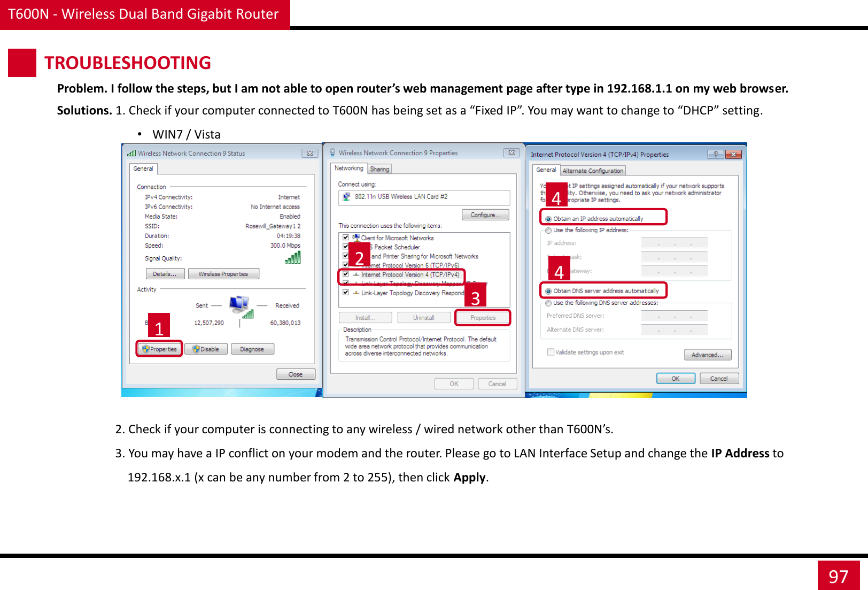Screen dimensions: 868x590
Task: Open the Details... button in Status window
Action: click(165, 273)
